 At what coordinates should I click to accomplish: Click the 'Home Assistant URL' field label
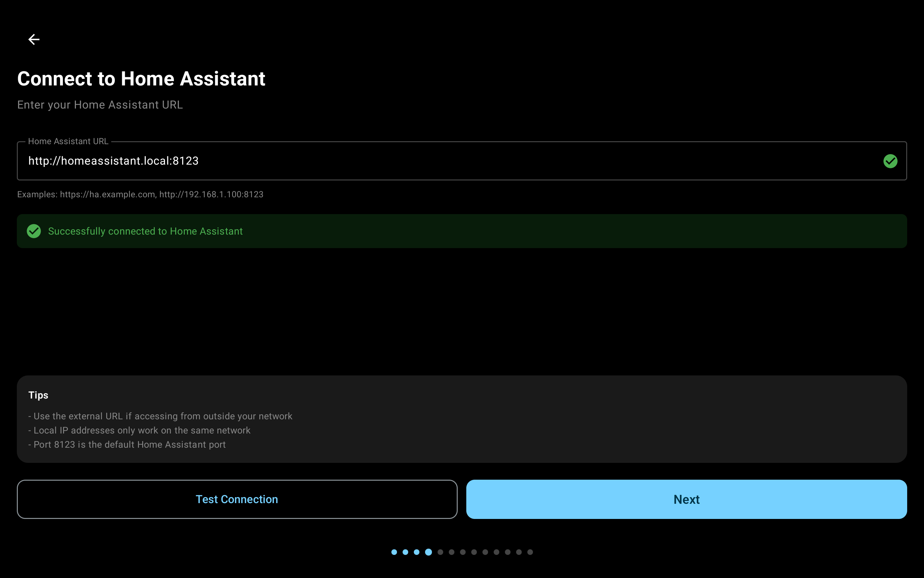(x=68, y=141)
